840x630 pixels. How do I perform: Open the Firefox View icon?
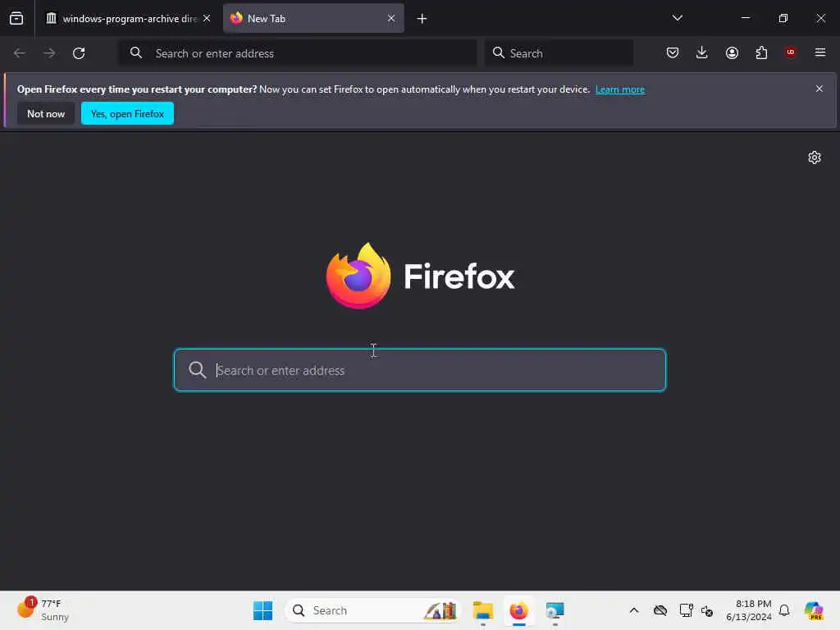tap(16, 18)
